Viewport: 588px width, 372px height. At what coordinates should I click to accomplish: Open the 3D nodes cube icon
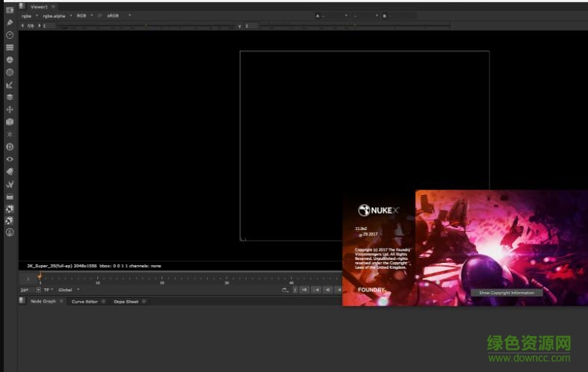click(10, 122)
